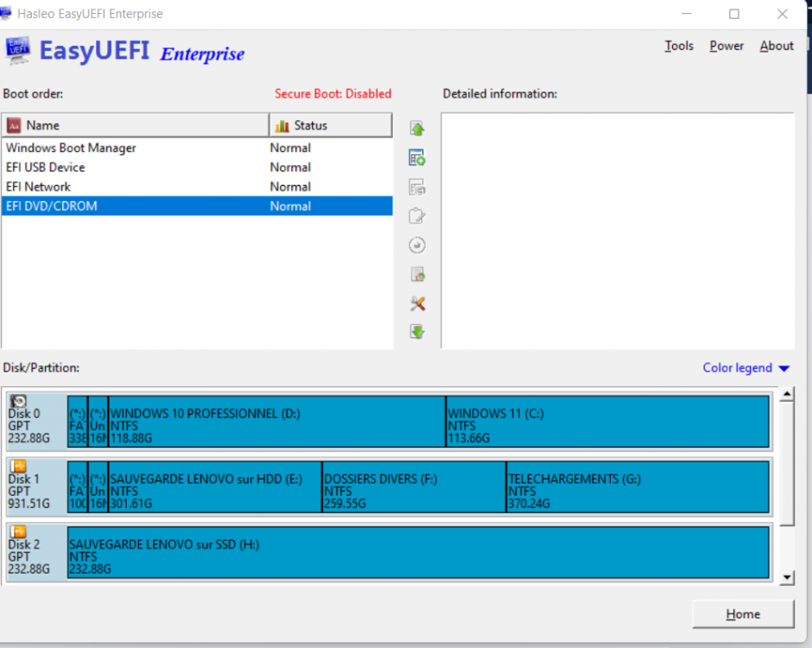Image resolution: width=812 pixels, height=648 pixels.
Task: Set one-time boot entry icon
Action: click(x=417, y=245)
